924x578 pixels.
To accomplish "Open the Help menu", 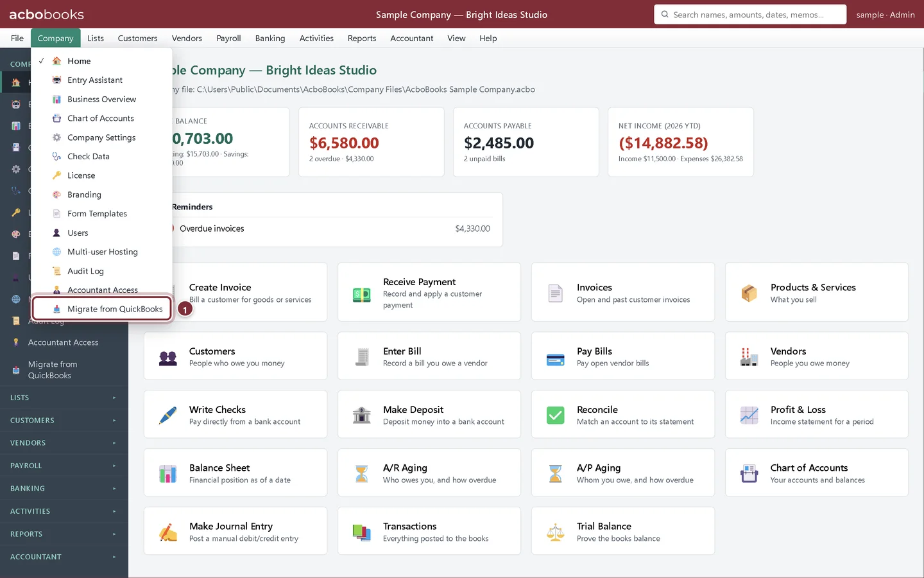I will pos(488,39).
